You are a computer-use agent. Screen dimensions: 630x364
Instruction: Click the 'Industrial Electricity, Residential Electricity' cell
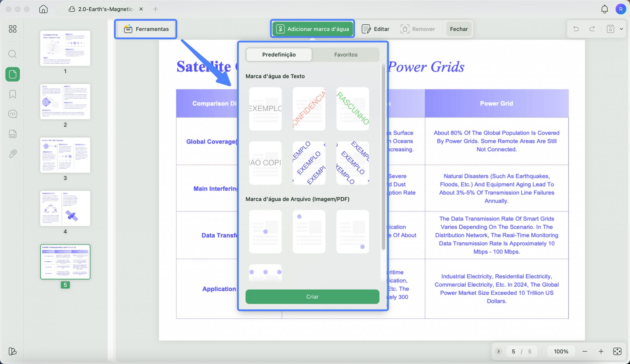tap(497, 289)
